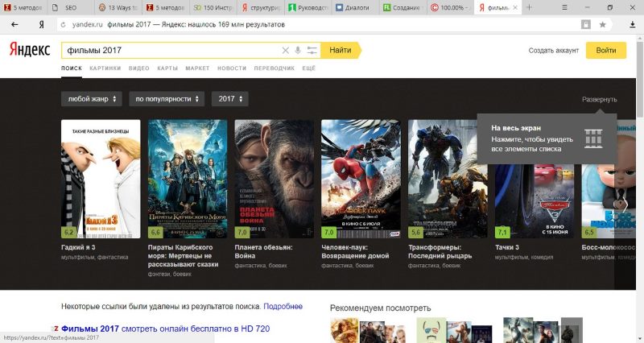Switch to browser tab '13 Ways to'
Viewport: 644px width, 343px height.
tap(119, 7)
